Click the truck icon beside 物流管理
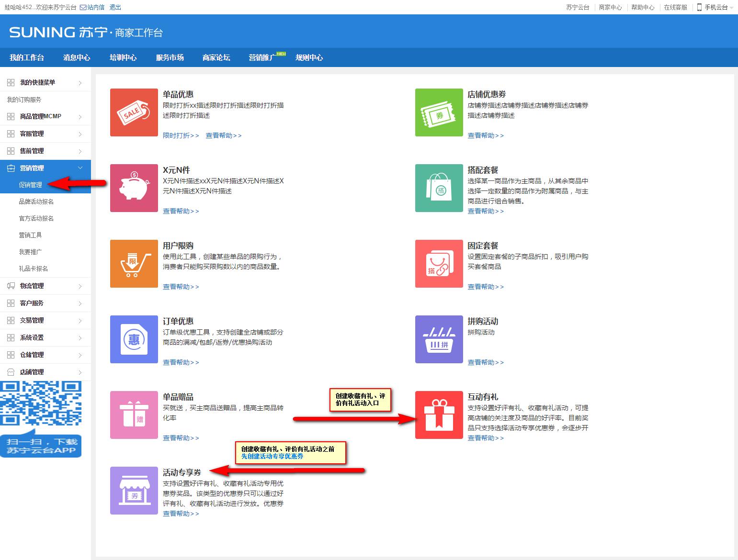Viewport: 738px width, 560px height. pyautogui.click(x=11, y=286)
